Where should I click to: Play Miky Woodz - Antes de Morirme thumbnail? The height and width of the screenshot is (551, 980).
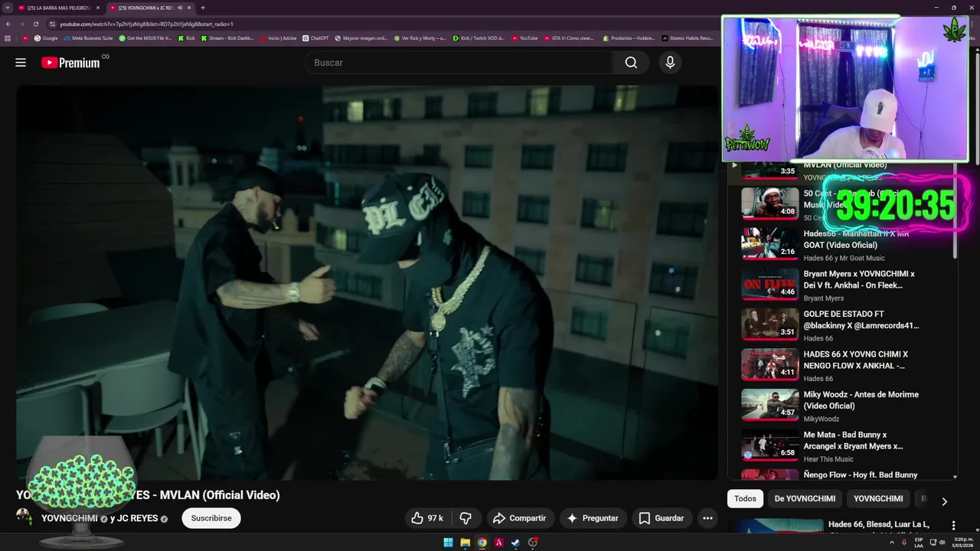click(x=769, y=405)
